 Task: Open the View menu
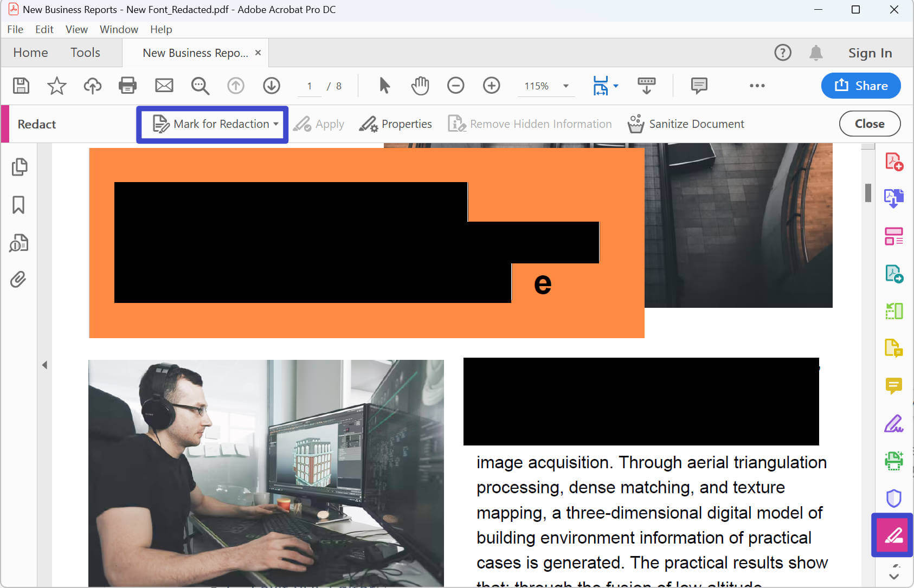[76, 29]
